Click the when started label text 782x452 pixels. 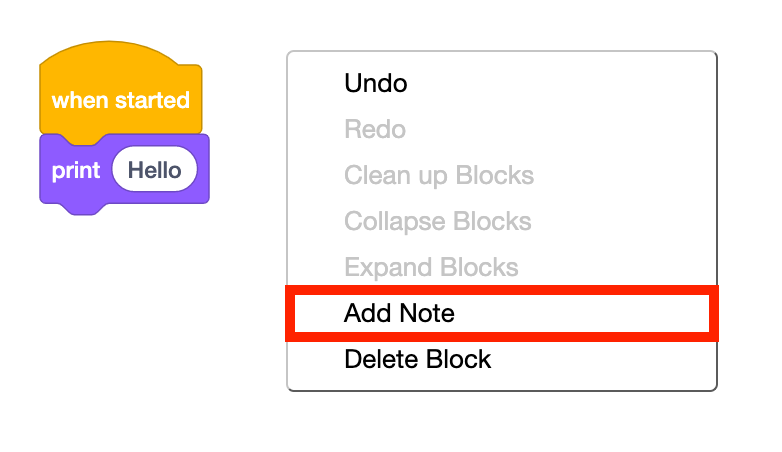click(120, 100)
